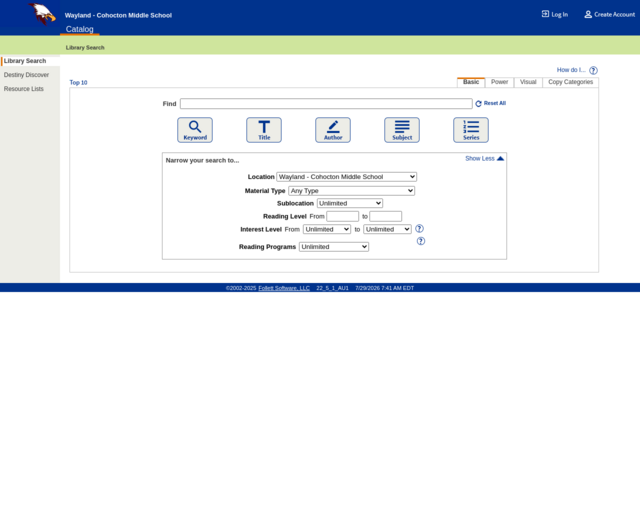
Task: Click the Reset All refresh icon
Action: point(478,104)
